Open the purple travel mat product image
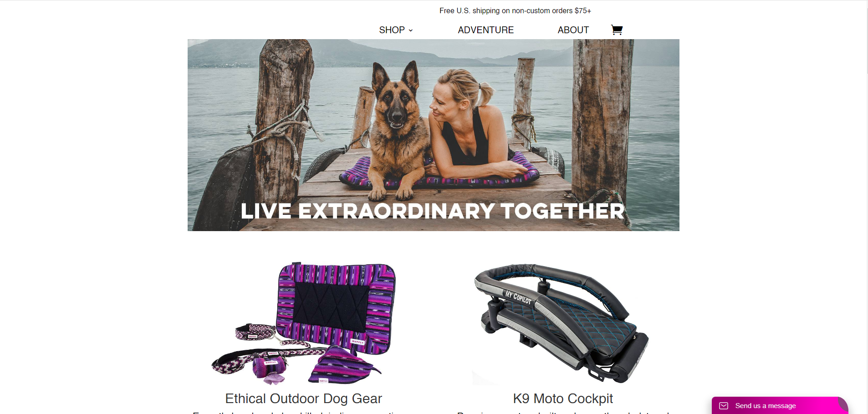This screenshot has height=414, width=868. (x=304, y=323)
